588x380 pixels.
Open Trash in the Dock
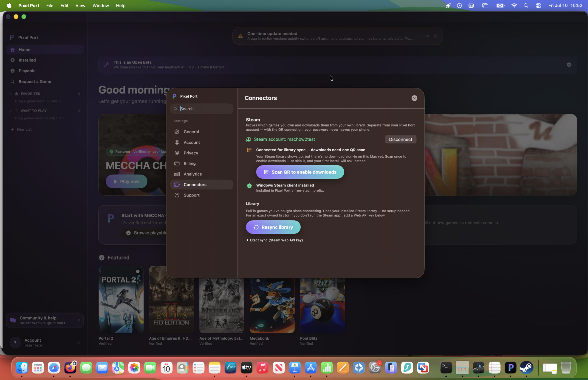(566, 368)
